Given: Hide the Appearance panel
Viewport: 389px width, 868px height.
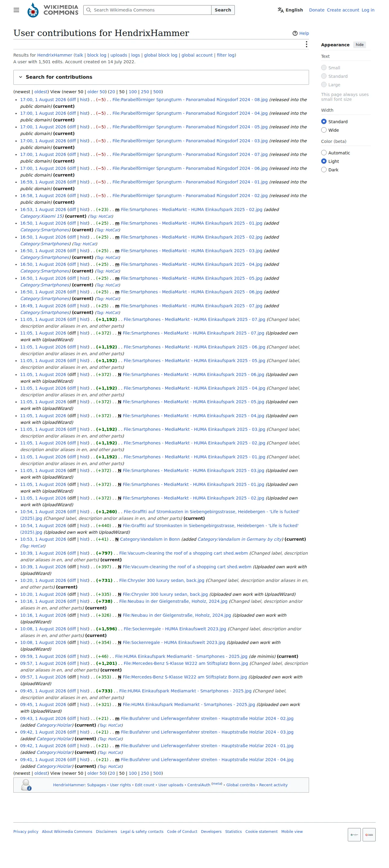Looking at the screenshot, I should 359,45.
